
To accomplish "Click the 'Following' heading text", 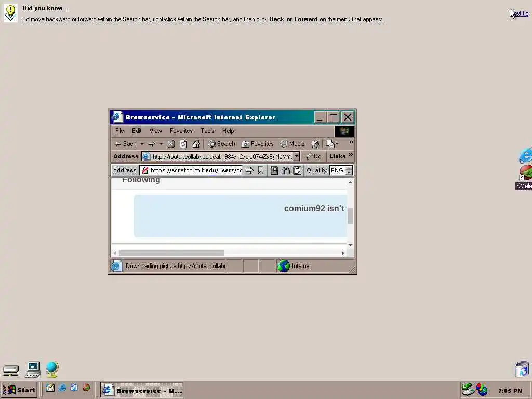I will point(141,180).
